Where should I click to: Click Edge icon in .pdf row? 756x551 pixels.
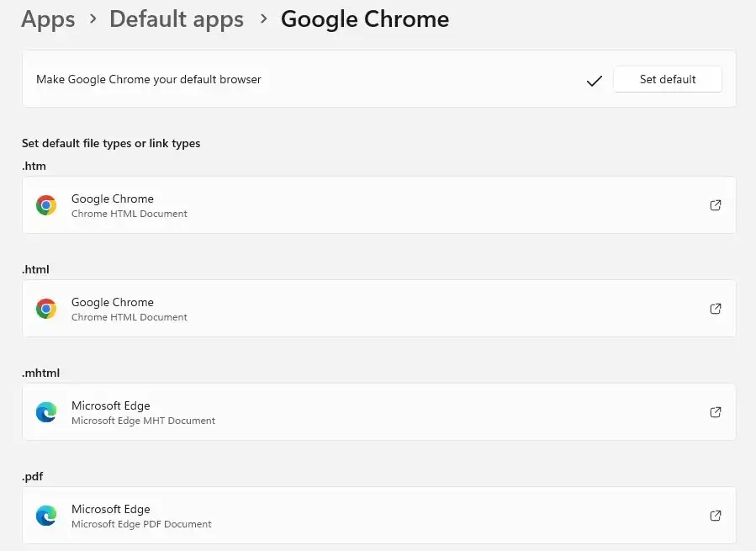click(x=46, y=516)
